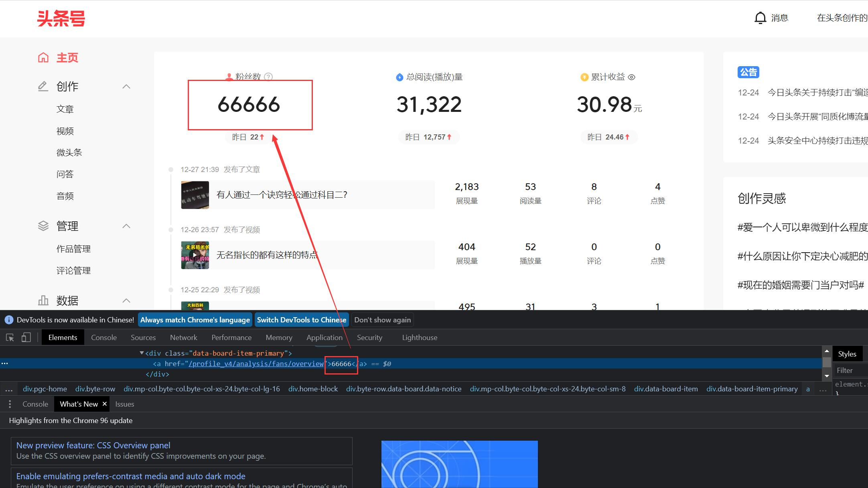Screen dimensions: 868x488
Task: Click the notification bell icon
Action: pos(760,18)
